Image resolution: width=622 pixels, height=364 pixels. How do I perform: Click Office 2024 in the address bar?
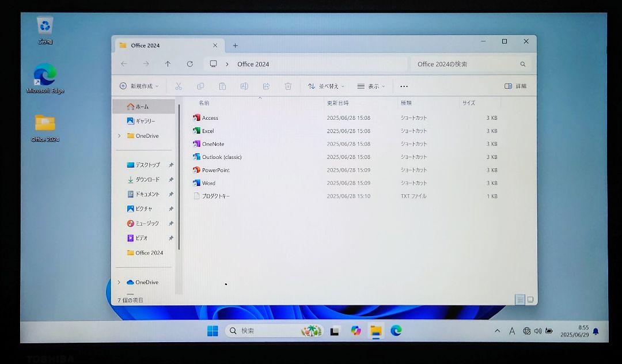coord(253,65)
